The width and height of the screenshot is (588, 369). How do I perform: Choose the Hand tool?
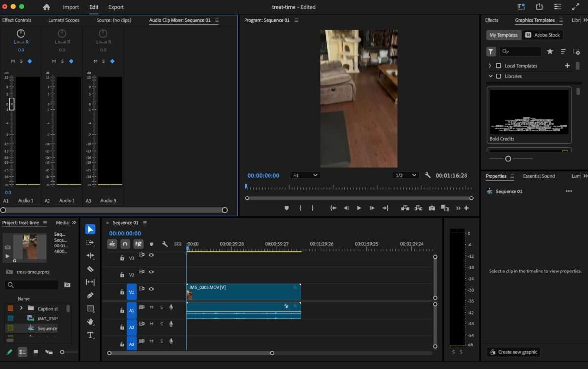click(x=90, y=322)
